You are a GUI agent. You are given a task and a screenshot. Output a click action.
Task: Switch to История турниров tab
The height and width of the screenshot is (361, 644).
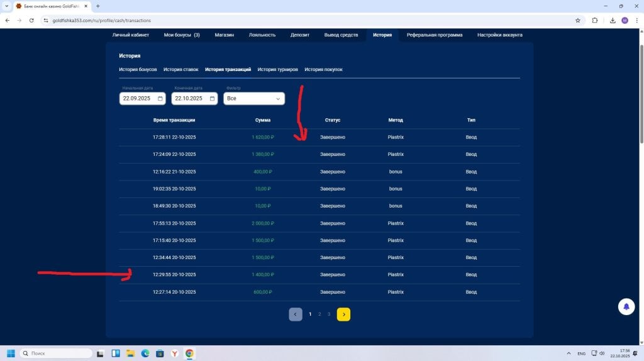[x=277, y=69]
